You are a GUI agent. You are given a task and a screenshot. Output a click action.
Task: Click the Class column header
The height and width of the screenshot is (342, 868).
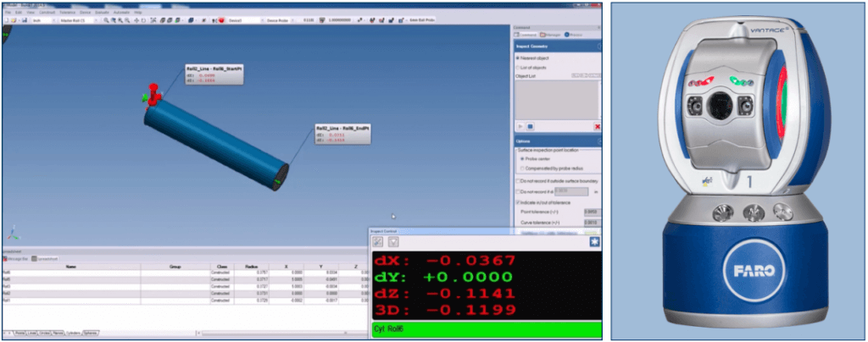coord(223,267)
